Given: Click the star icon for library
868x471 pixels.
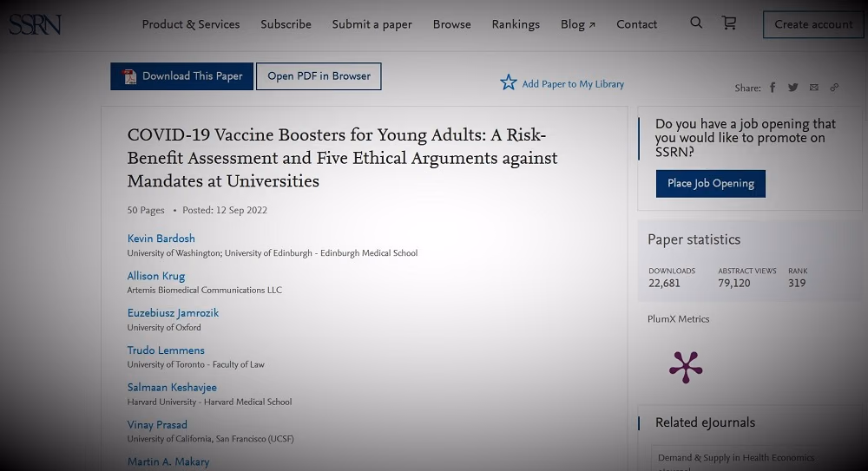Looking at the screenshot, I should pos(508,82).
